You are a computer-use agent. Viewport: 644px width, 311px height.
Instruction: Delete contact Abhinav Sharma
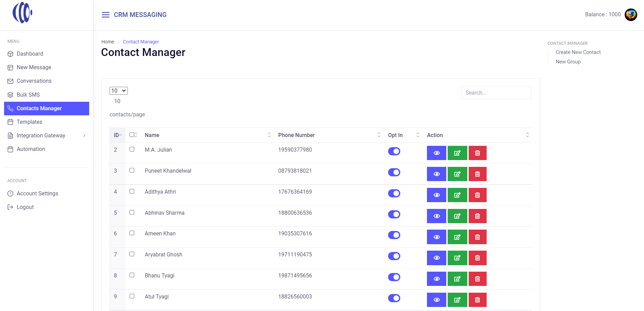pos(477,216)
